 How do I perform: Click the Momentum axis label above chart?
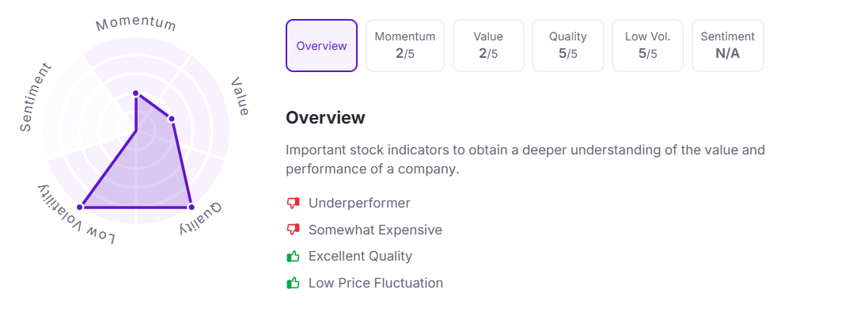(x=136, y=25)
